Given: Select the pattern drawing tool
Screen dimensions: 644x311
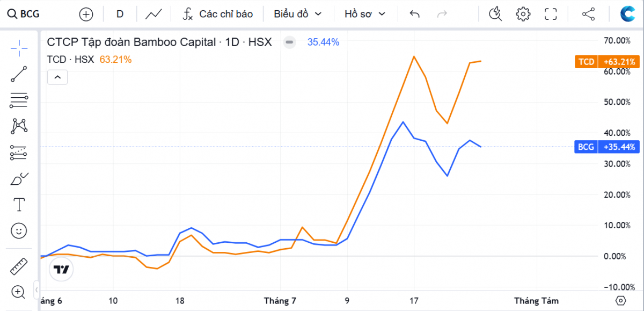Looking at the screenshot, I should pyautogui.click(x=19, y=126).
